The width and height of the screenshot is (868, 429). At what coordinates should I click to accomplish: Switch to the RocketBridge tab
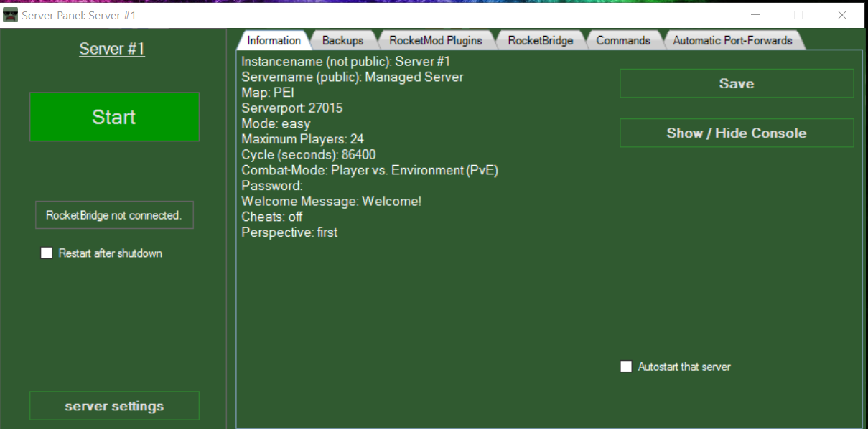[540, 41]
